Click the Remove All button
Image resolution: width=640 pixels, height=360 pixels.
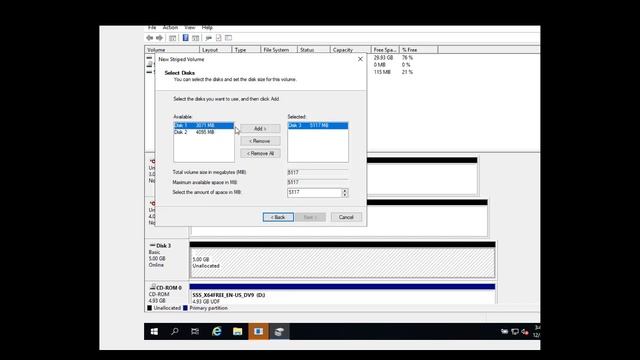pos(260,153)
